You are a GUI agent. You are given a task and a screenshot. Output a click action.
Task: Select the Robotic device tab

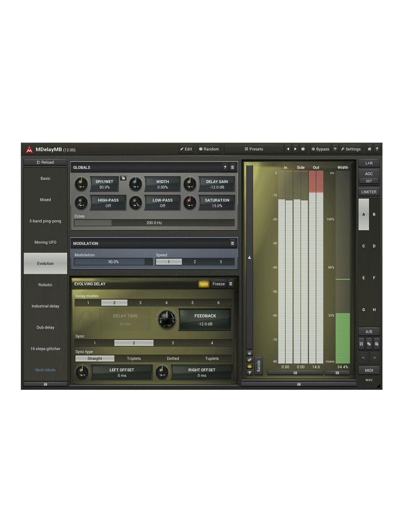coord(45,285)
